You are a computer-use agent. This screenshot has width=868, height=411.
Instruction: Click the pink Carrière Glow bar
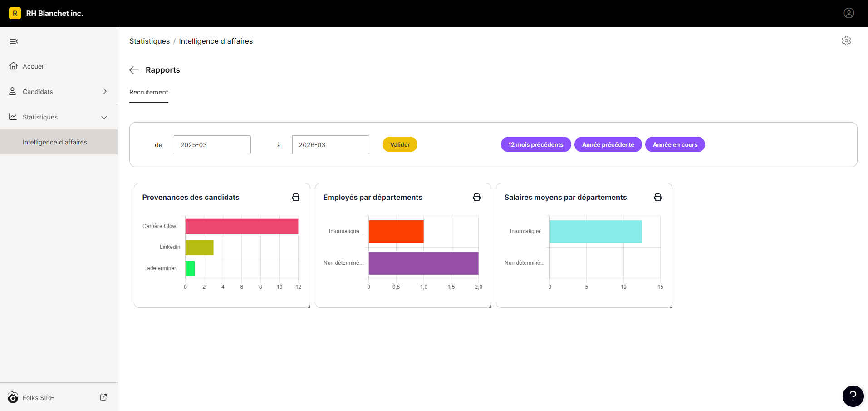[x=242, y=226]
